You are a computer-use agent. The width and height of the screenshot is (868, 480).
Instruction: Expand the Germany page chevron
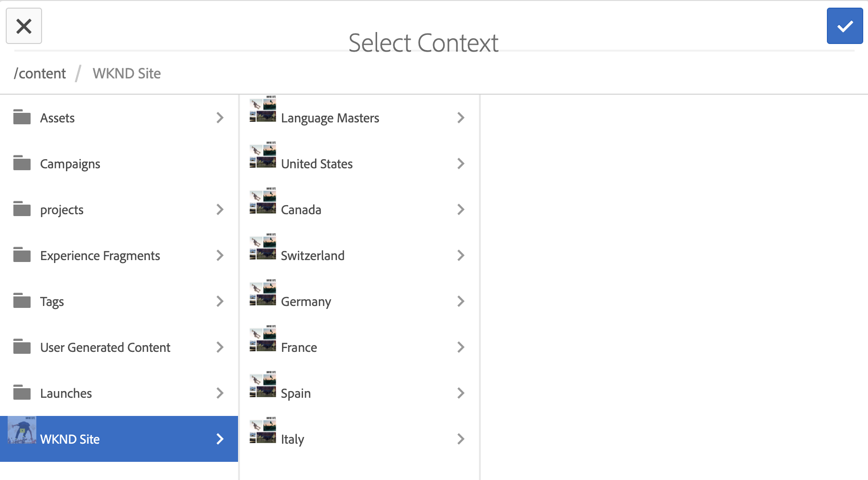[x=461, y=301]
